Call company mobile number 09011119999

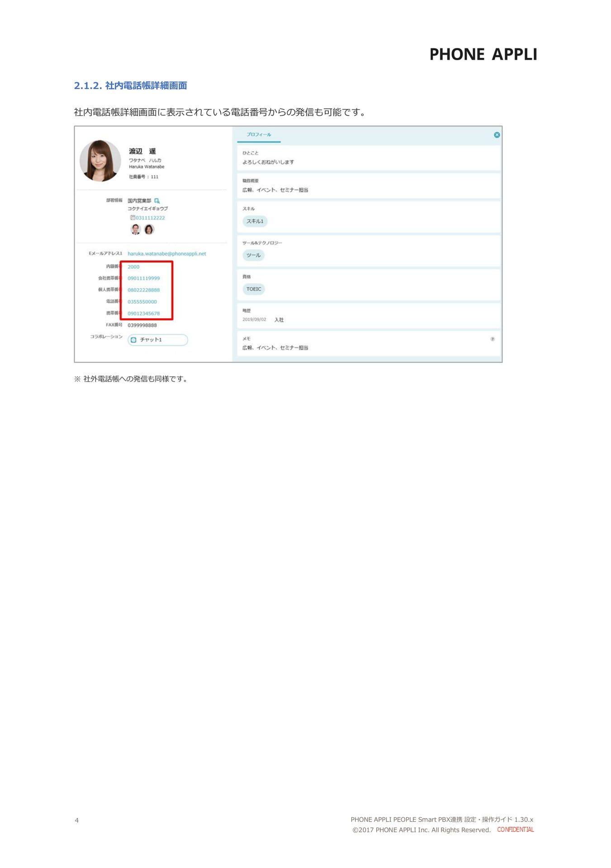(143, 278)
